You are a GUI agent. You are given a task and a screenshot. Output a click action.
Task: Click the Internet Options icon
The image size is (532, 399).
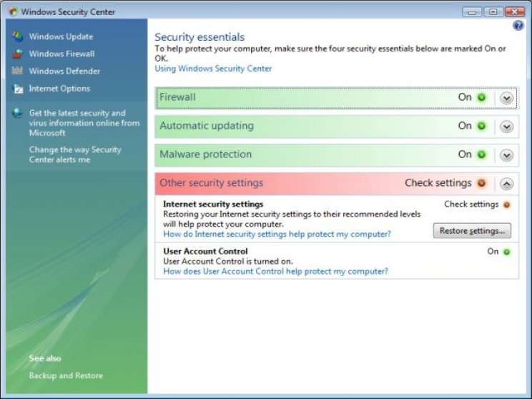click(18, 89)
